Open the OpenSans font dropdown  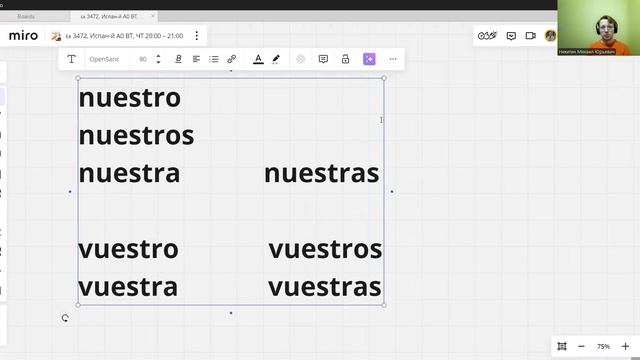click(104, 59)
